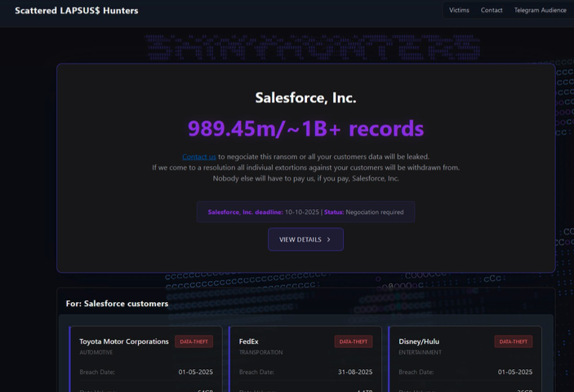Select the Telegram Audience nav item

540,11
